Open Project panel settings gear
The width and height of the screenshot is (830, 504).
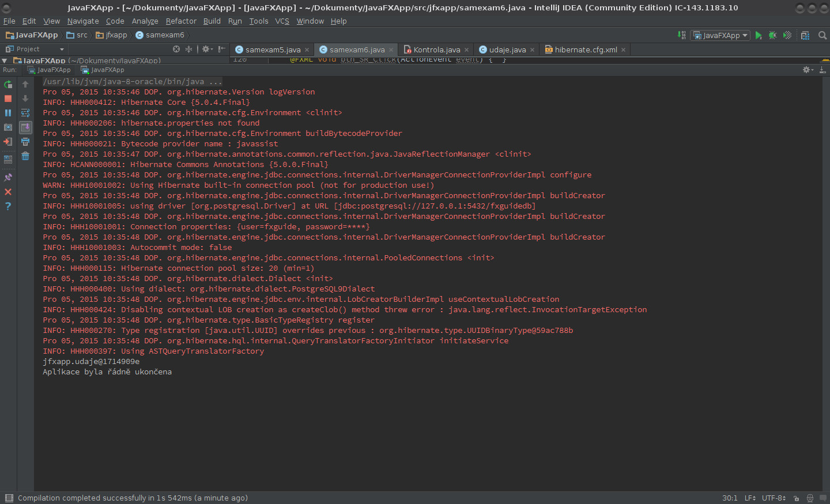(x=206, y=49)
